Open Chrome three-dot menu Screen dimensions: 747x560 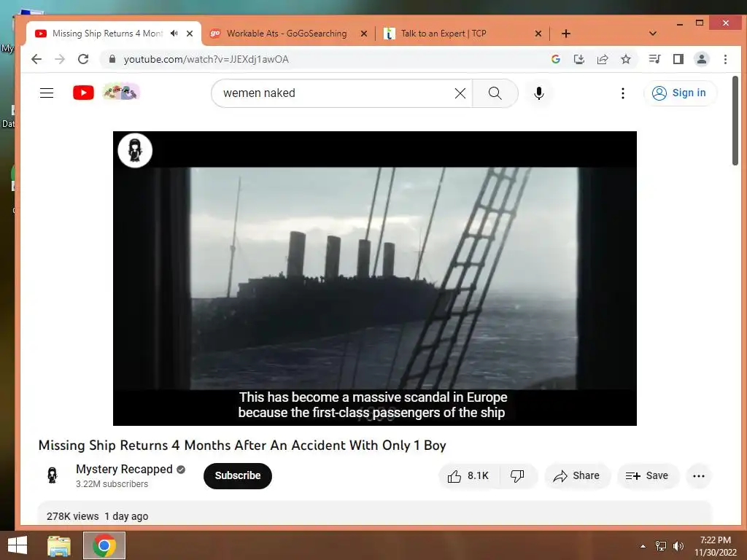725,59
